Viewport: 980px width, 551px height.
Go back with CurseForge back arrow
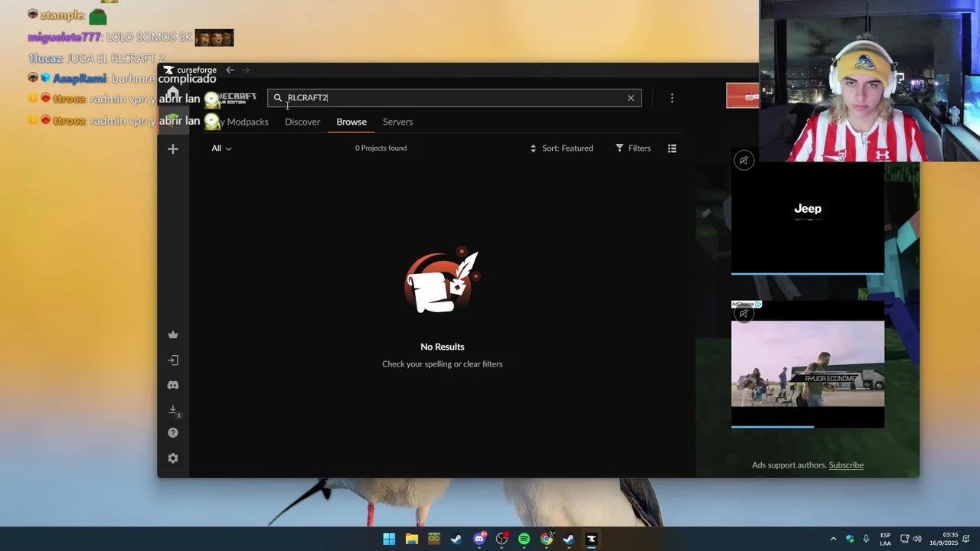click(230, 70)
